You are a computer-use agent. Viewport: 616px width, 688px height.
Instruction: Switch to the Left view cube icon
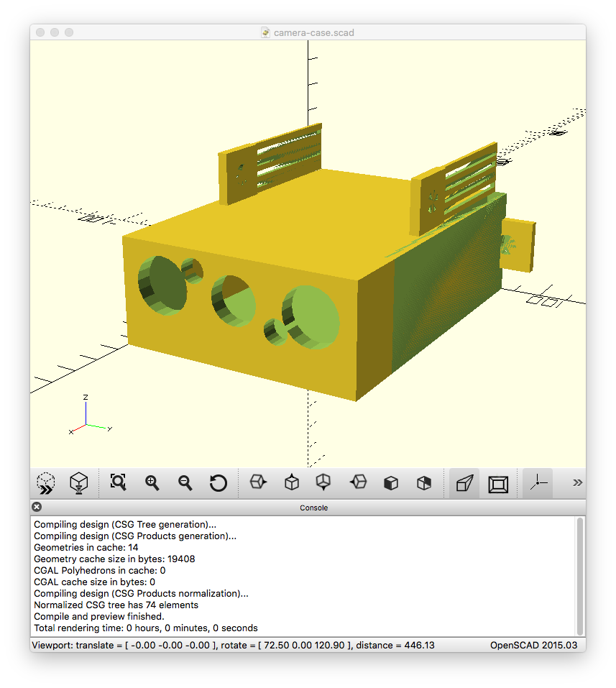coord(357,482)
